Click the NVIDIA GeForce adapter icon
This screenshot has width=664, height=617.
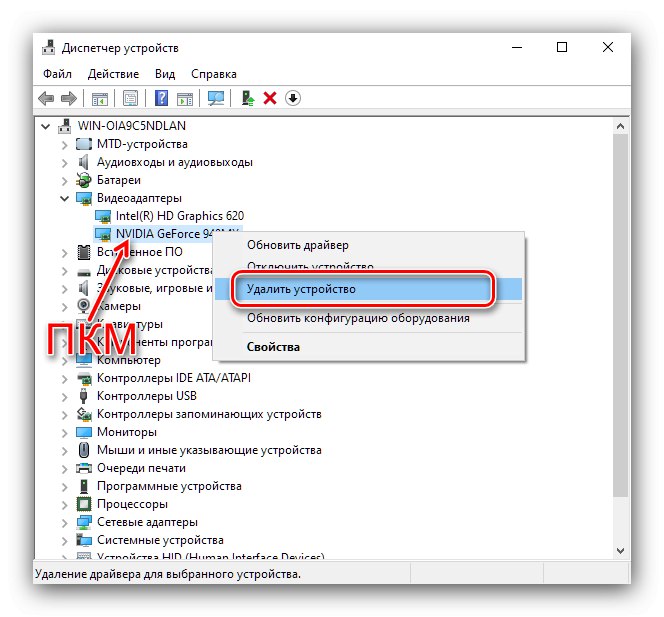tap(103, 234)
